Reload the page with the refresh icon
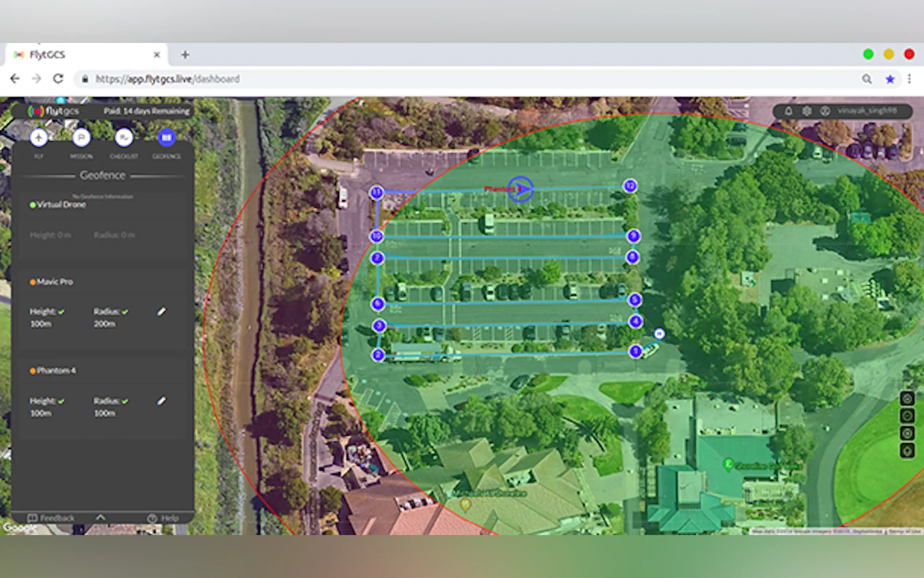Screen dimensions: 924x578 (58, 79)
